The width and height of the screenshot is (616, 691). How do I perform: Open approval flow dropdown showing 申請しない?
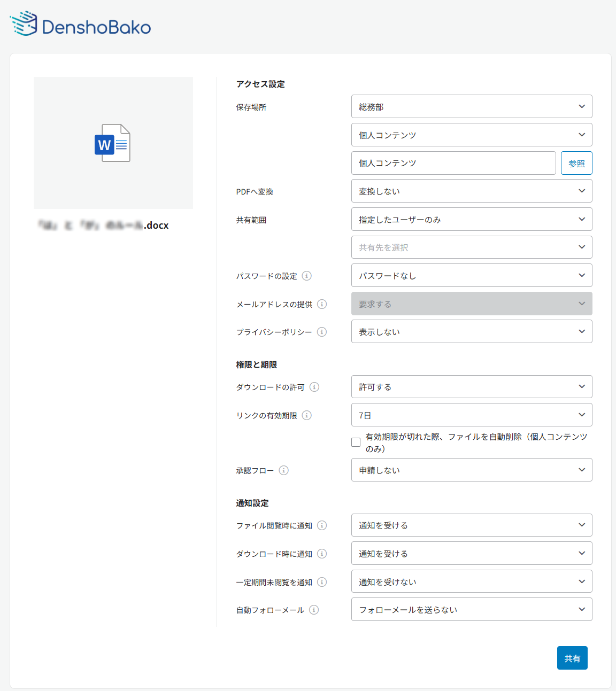472,470
